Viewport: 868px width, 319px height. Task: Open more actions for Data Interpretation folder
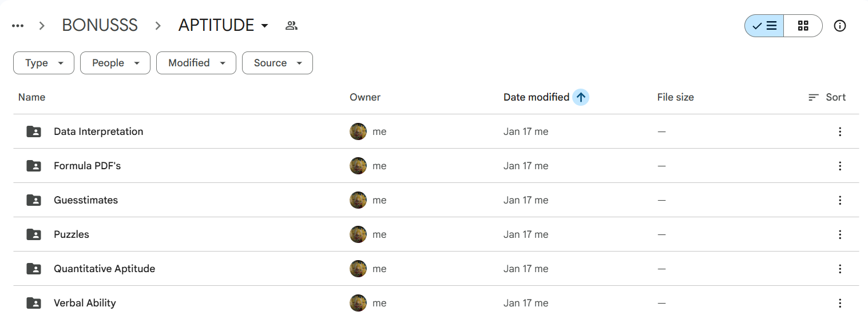(x=840, y=131)
